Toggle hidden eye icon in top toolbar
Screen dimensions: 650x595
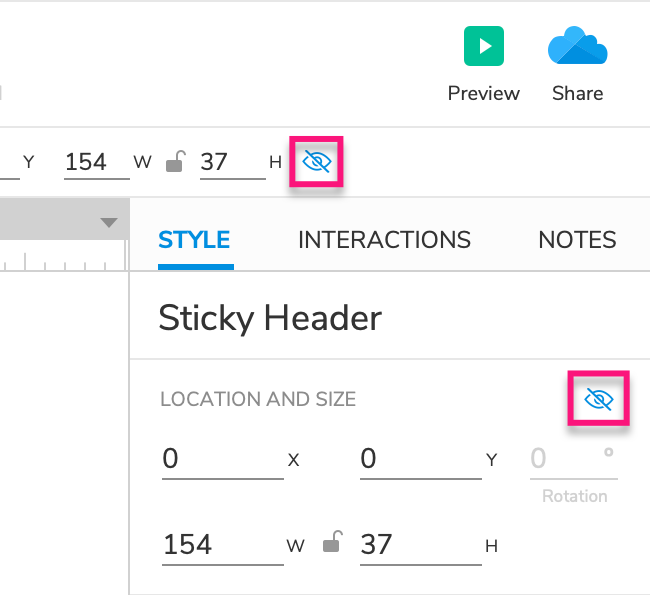click(x=316, y=161)
